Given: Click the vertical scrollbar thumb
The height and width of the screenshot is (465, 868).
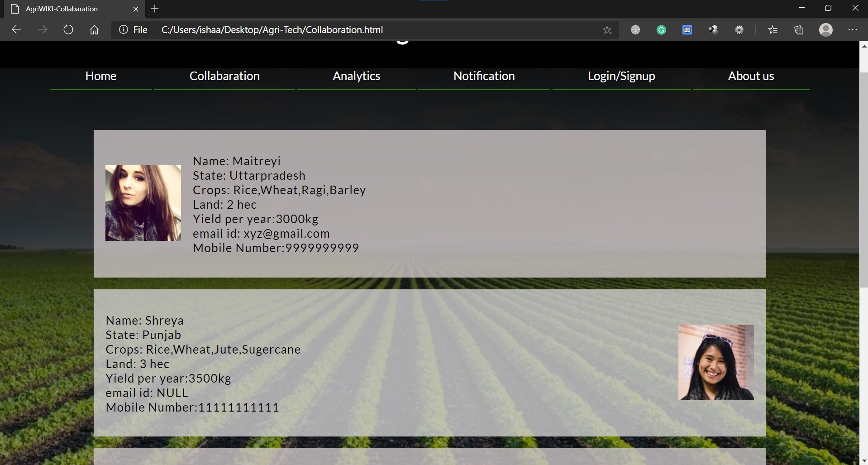Looking at the screenshot, I should [863, 180].
